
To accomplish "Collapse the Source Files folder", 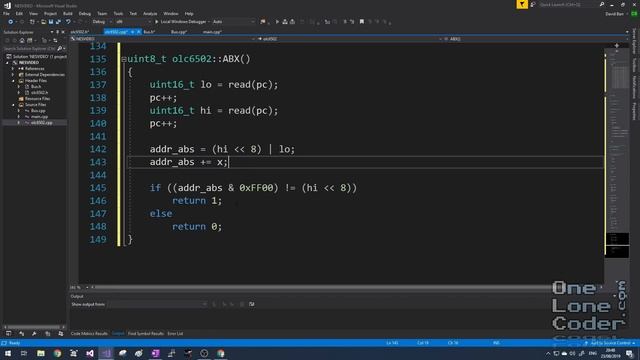I will point(13,105).
